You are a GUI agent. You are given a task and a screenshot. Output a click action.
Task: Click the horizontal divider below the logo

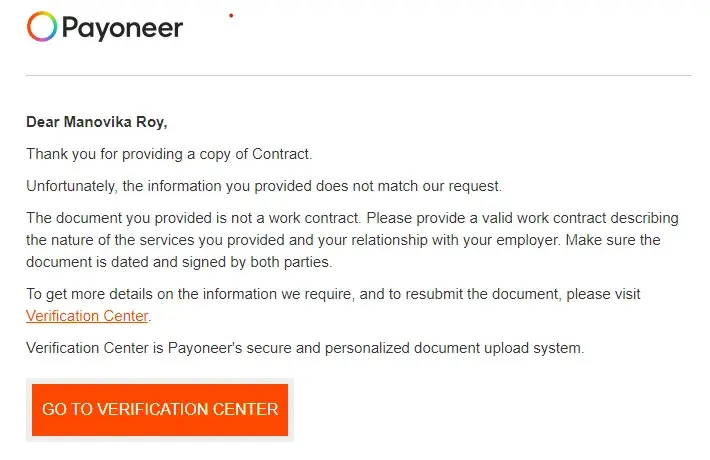pyautogui.click(x=358, y=75)
